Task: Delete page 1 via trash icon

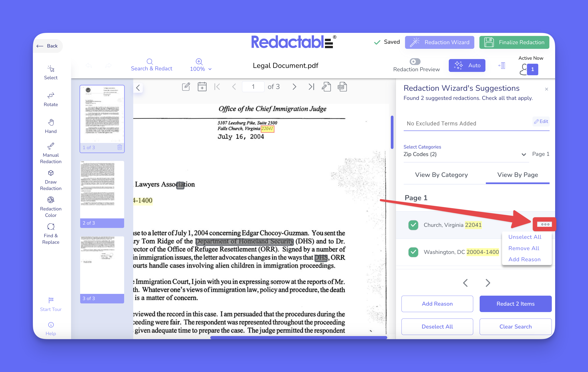Action: click(x=119, y=147)
